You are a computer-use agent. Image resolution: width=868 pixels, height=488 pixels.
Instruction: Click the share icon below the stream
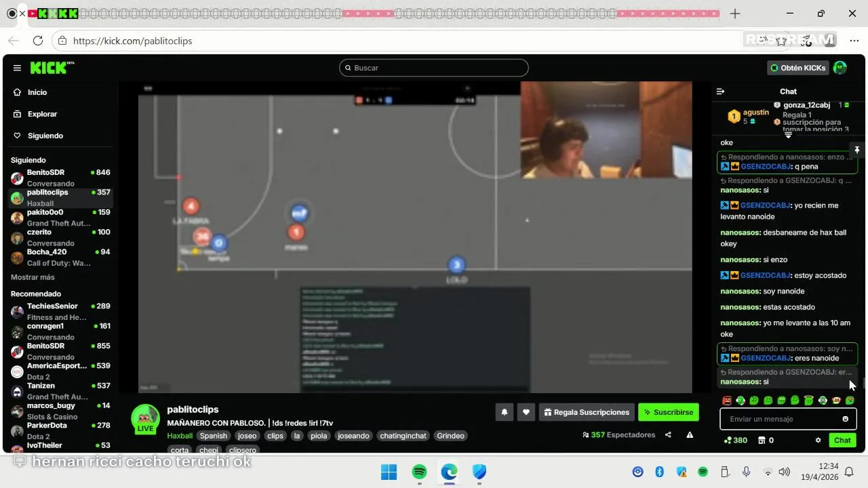[x=668, y=435]
